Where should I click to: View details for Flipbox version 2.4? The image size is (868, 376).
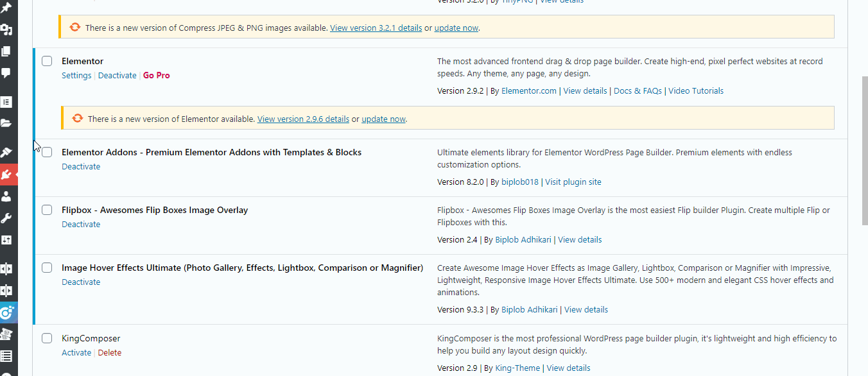pos(580,239)
